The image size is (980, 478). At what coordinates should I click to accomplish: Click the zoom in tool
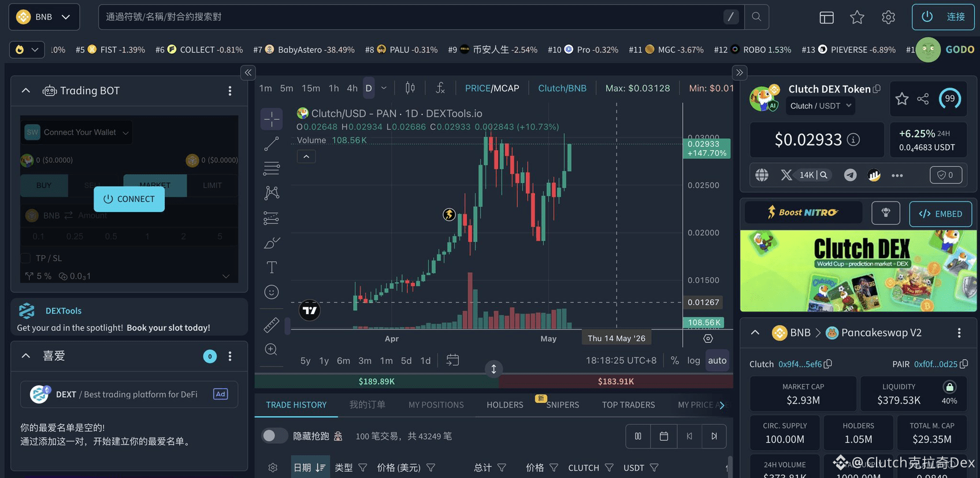pos(271,349)
